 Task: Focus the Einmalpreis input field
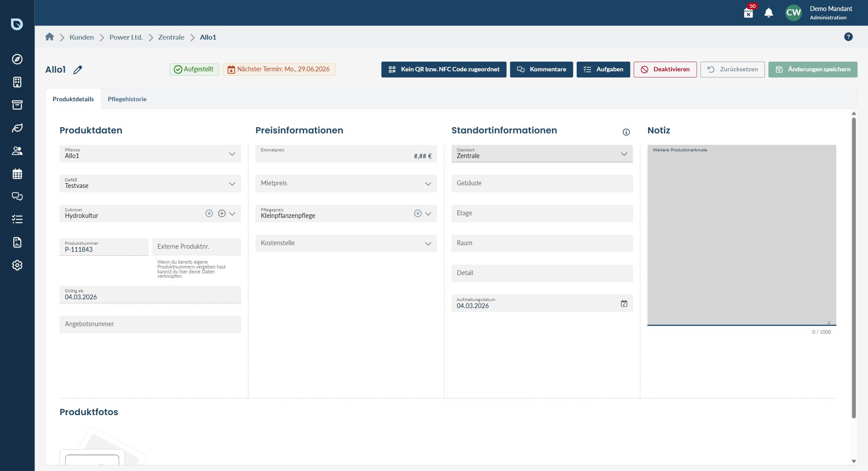[x=346, y=154]
